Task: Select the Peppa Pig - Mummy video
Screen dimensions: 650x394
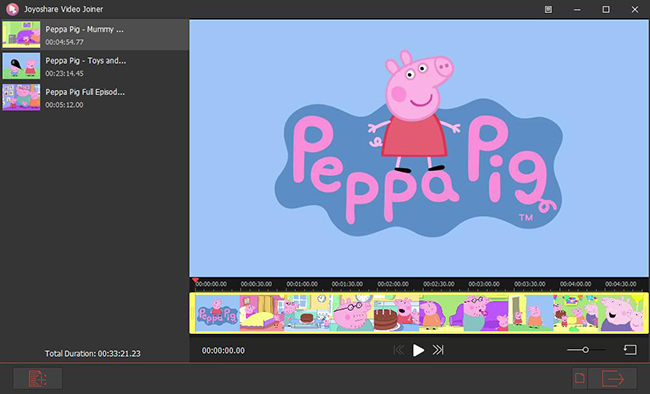Action: (x=95, y=35)
